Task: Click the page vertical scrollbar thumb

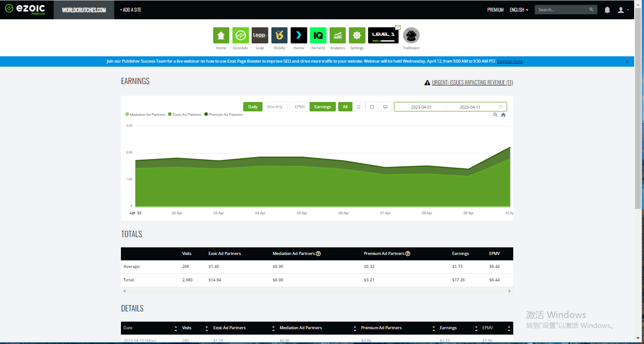Action: (x=638, y=107)
